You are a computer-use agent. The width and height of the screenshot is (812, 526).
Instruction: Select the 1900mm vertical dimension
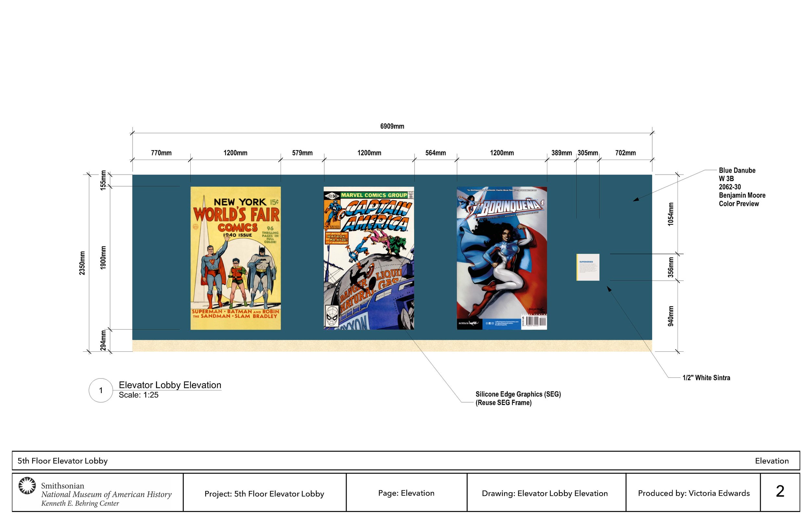click(x=103, y=257)
